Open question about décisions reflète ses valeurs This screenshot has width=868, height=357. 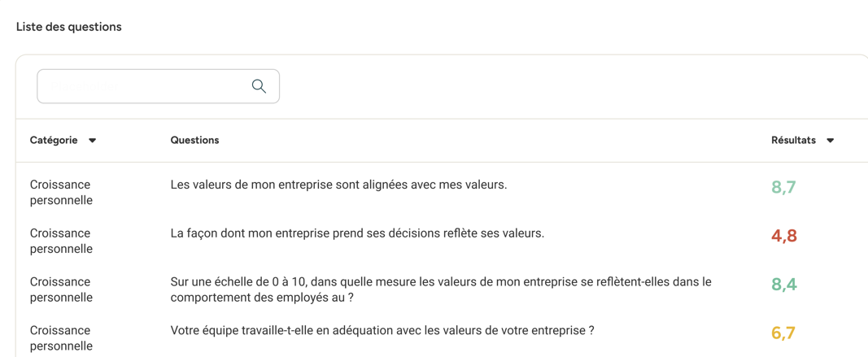pos(358,233)
